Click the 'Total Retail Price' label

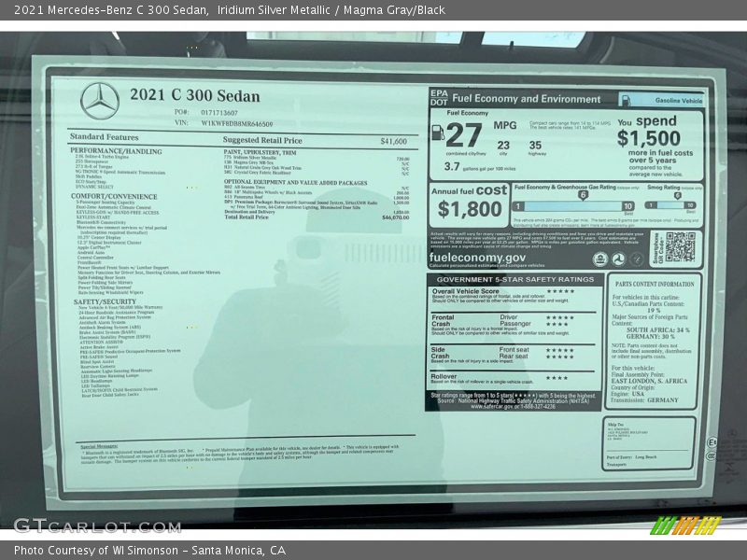point(247,217)
